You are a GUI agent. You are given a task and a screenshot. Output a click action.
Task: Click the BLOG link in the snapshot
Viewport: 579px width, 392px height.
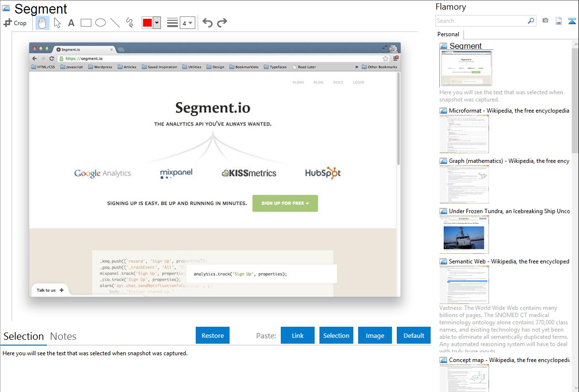[x=318, y=82]
